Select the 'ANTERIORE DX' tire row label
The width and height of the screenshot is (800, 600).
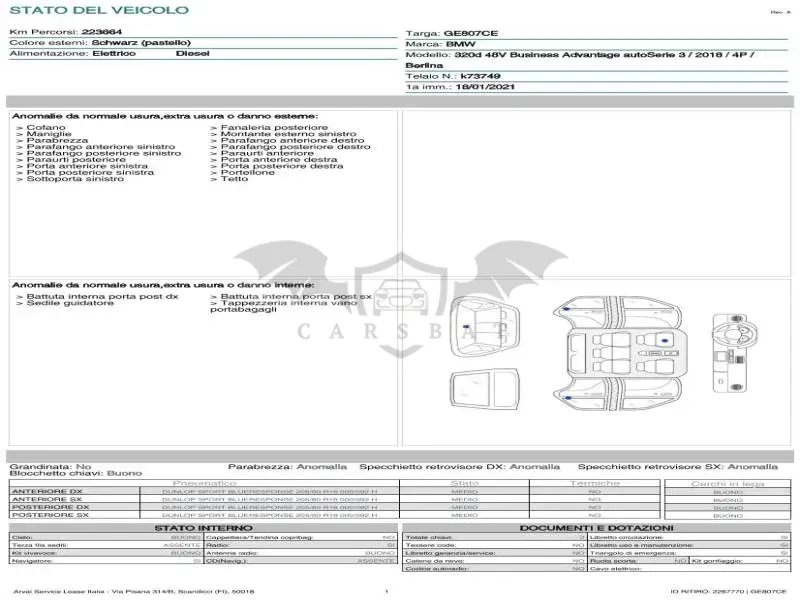(x=47, y=492)
